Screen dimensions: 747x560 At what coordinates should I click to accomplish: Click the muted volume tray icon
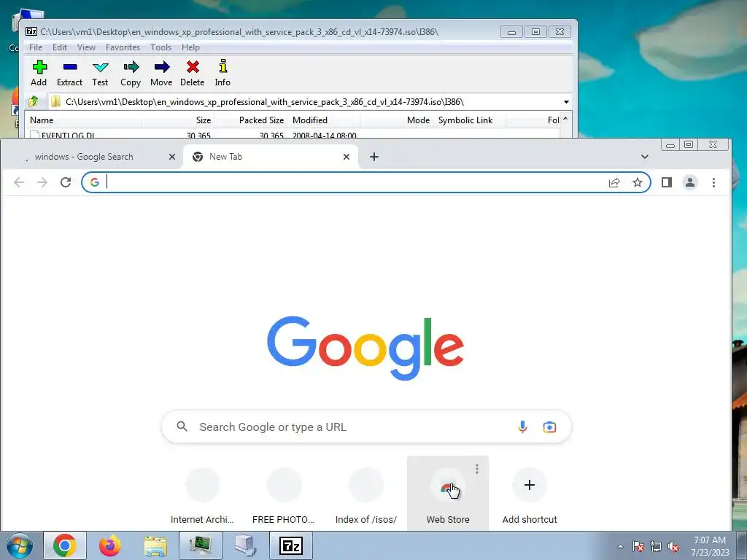(673, 547)
